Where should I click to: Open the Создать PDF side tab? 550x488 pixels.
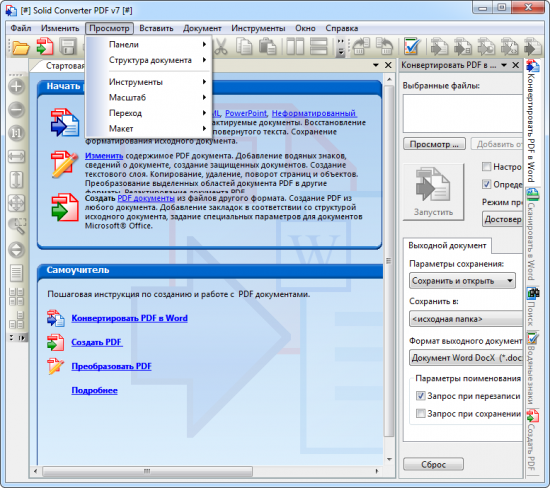[x=532, y=440]
